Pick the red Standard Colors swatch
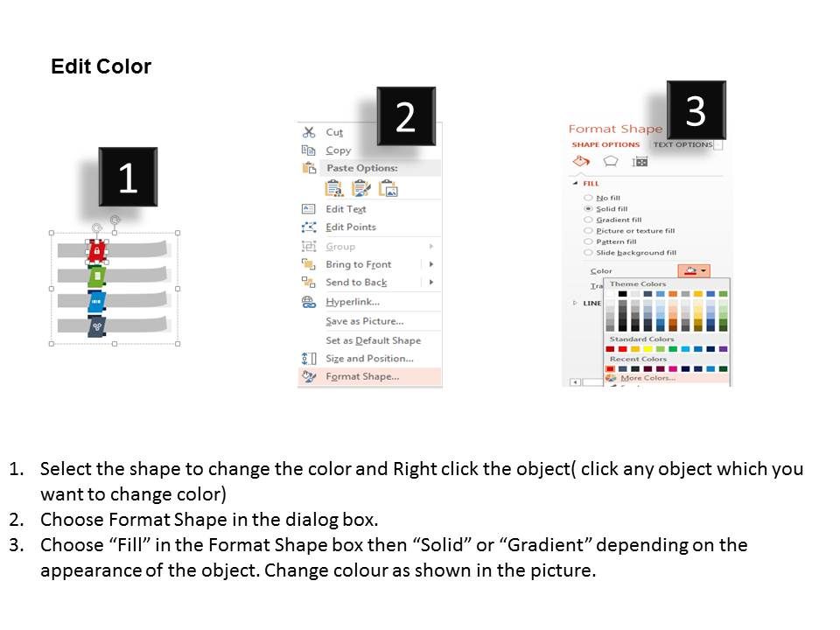The width and height of the screenshot is (840, 630). (x=620, y=347)
